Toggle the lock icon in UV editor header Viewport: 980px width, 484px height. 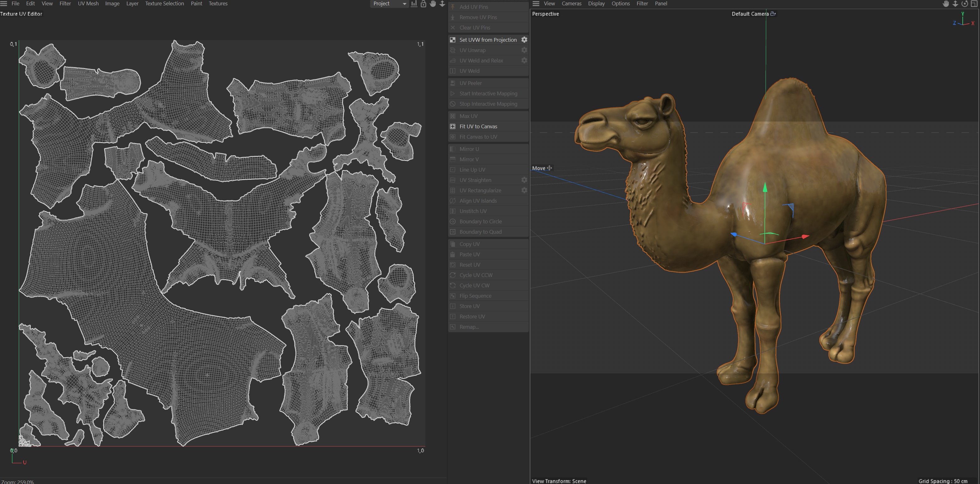pos(423,4)
